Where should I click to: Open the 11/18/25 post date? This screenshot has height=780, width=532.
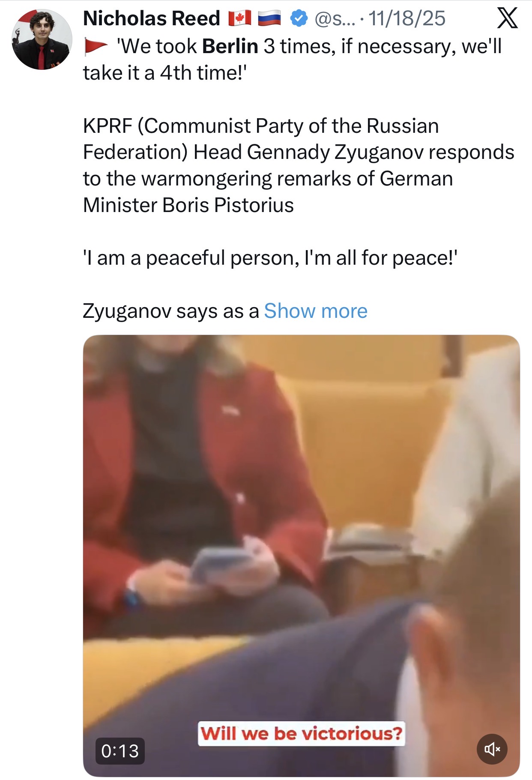(407, 18)
